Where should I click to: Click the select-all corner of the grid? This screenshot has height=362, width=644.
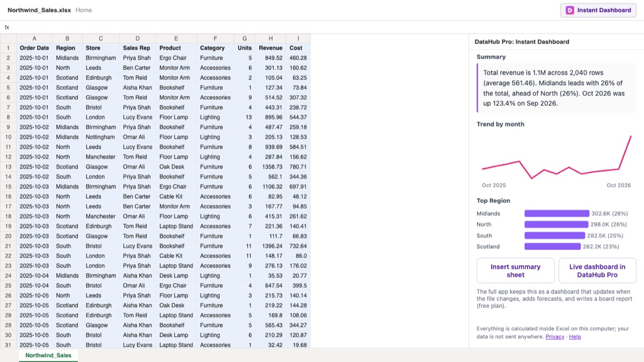point(8,38)
